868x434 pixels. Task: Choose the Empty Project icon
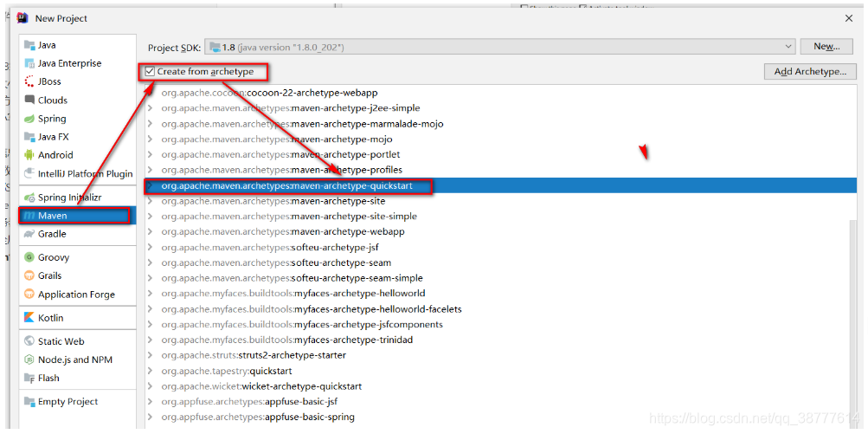click(x=29, y=401)
